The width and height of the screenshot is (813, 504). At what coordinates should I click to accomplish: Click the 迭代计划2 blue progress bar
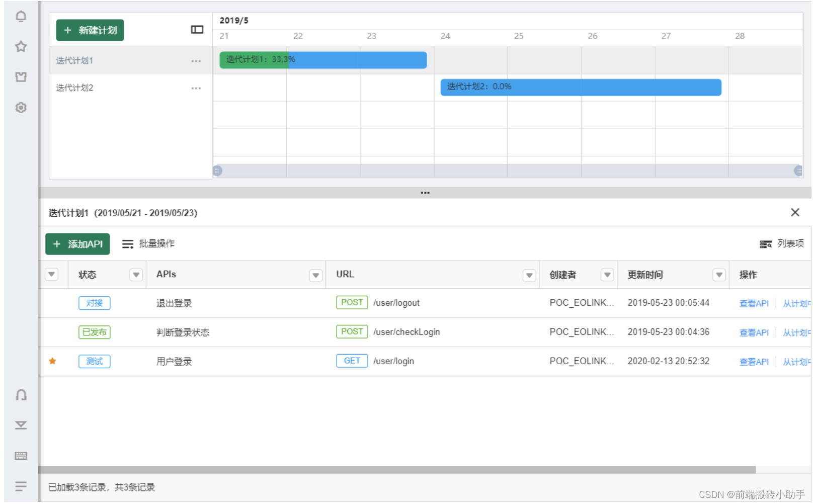(581, 87)
